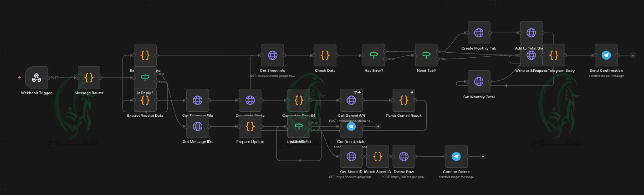Add node after Confirm Update via plus
The width and height of the screenshot is (644, 196).
378,126
